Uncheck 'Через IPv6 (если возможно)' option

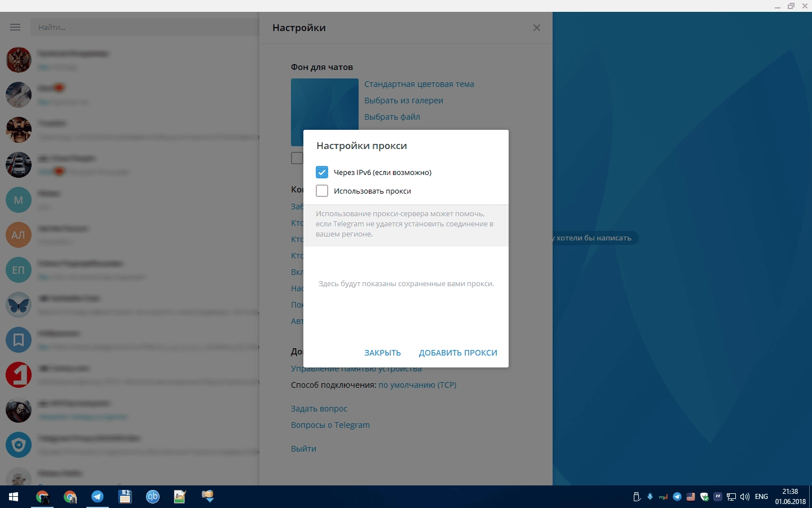tap(322, 172)
